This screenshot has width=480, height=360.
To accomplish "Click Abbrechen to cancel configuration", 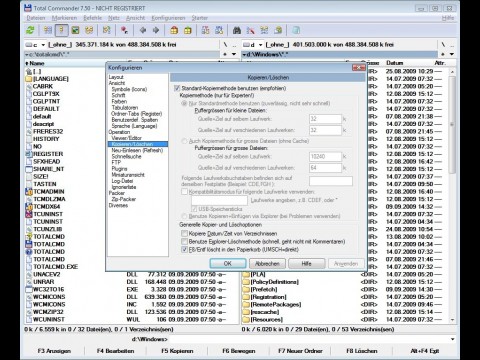I will click(267, 263).
